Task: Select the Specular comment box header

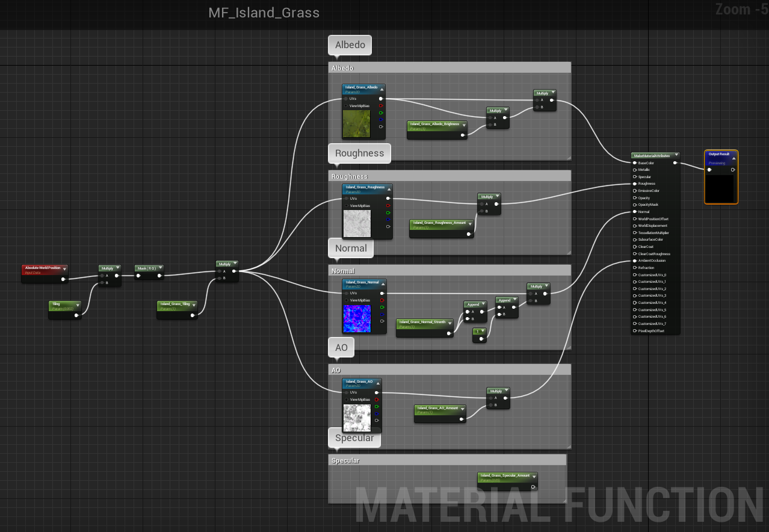Action: [x=447, y=460]
